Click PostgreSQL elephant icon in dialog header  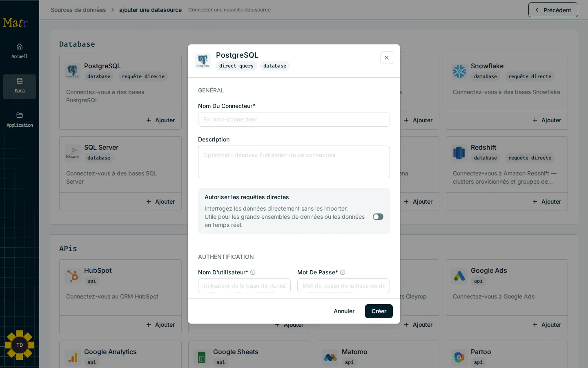203,61
